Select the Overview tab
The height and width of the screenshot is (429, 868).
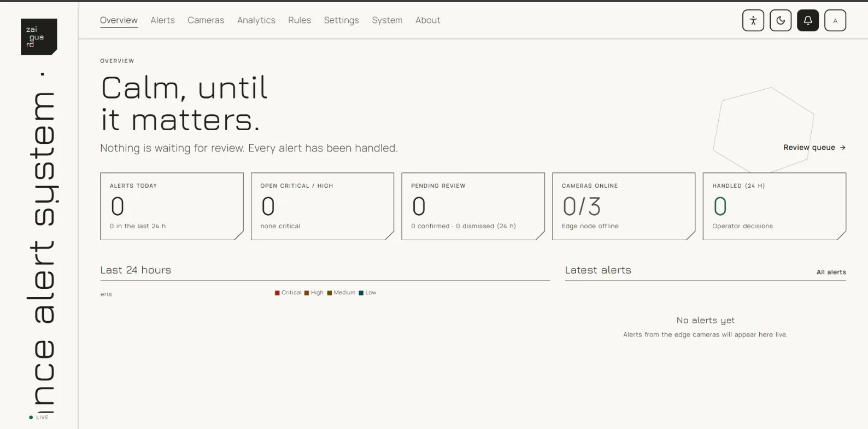point(119,20)
